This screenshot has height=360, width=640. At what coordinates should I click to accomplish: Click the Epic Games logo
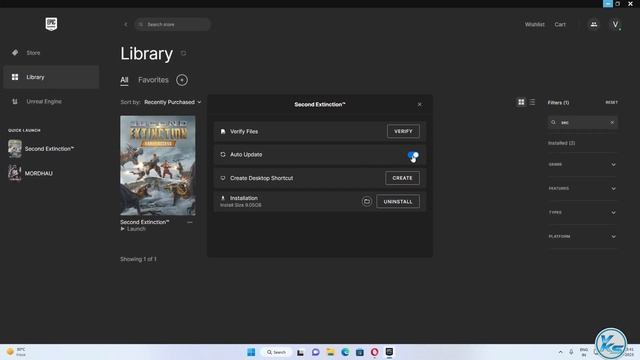[x=51, y=24]
